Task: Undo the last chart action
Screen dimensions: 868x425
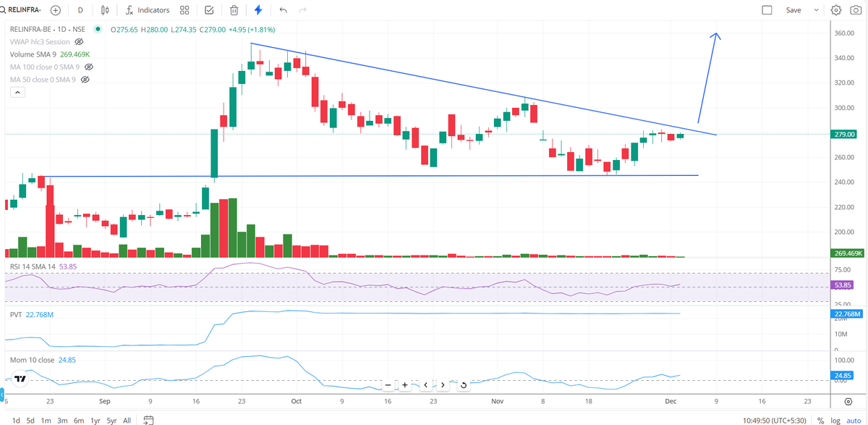Action: point(283,10)
